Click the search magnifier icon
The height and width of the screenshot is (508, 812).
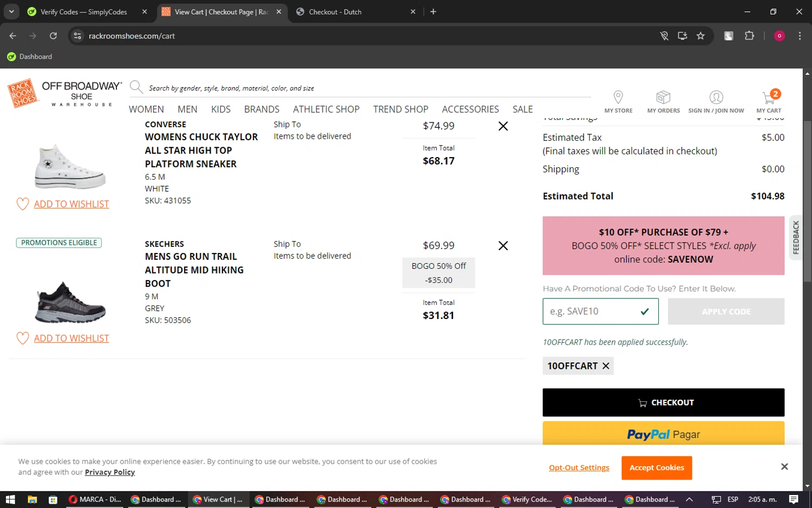click(136, 87)
